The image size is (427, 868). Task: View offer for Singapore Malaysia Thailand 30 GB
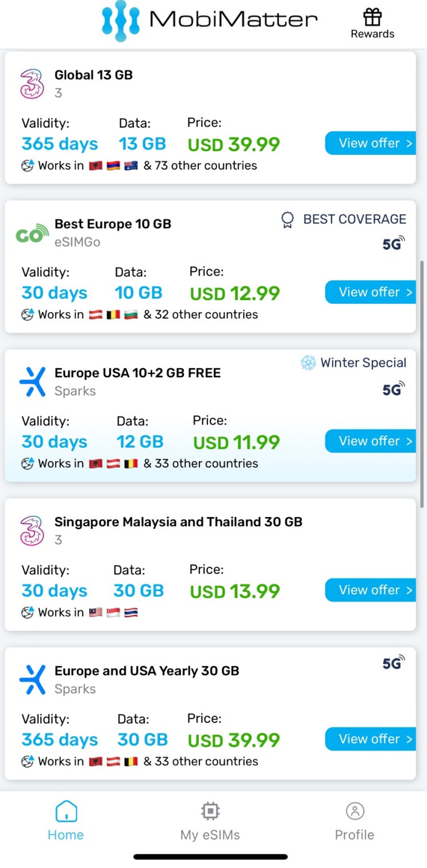tap(371, 590)
